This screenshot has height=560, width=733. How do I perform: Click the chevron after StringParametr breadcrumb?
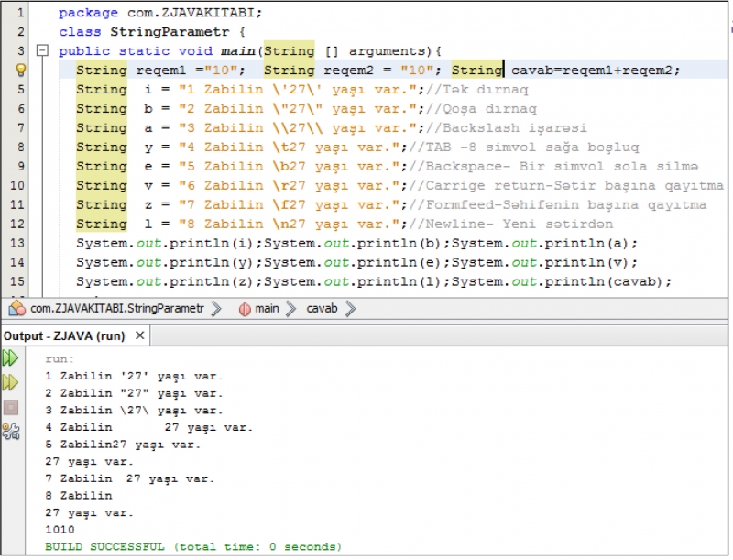click(216, 309)
